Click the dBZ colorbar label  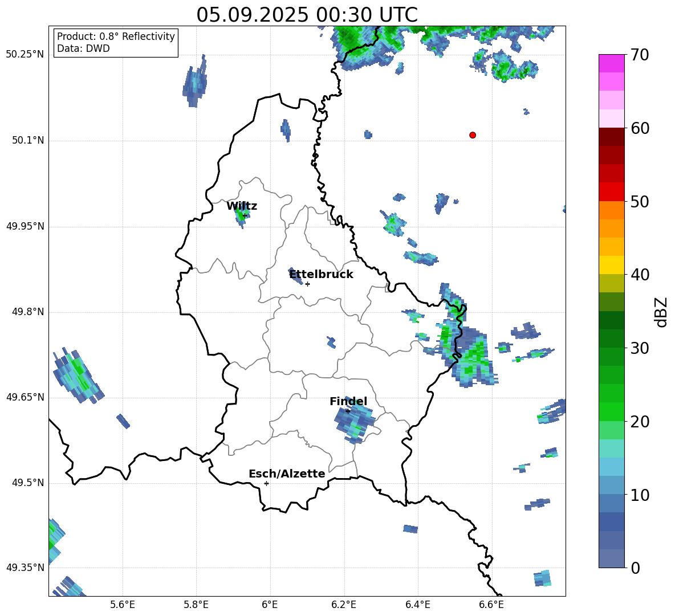[661, 312]
